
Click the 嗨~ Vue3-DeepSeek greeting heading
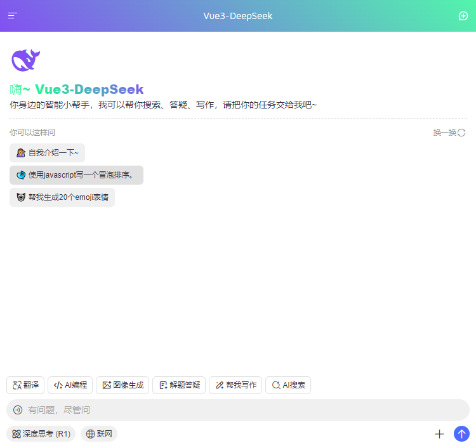point(77,89)
